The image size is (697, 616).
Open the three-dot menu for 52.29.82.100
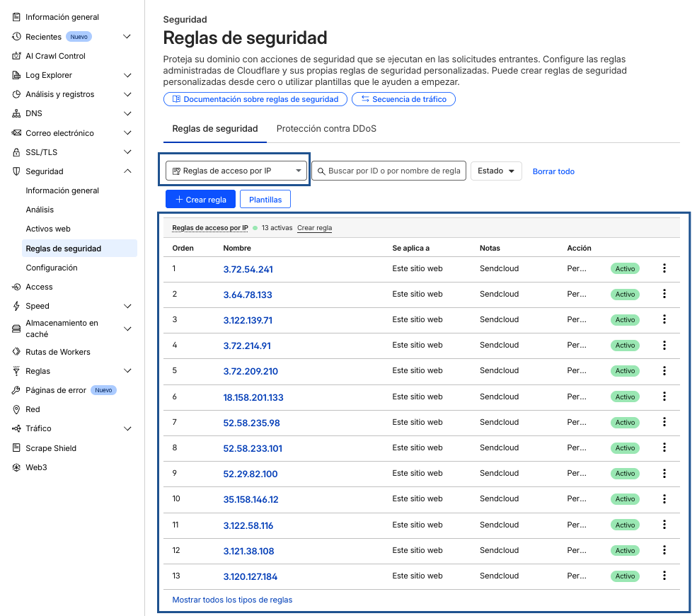[664, 473]
